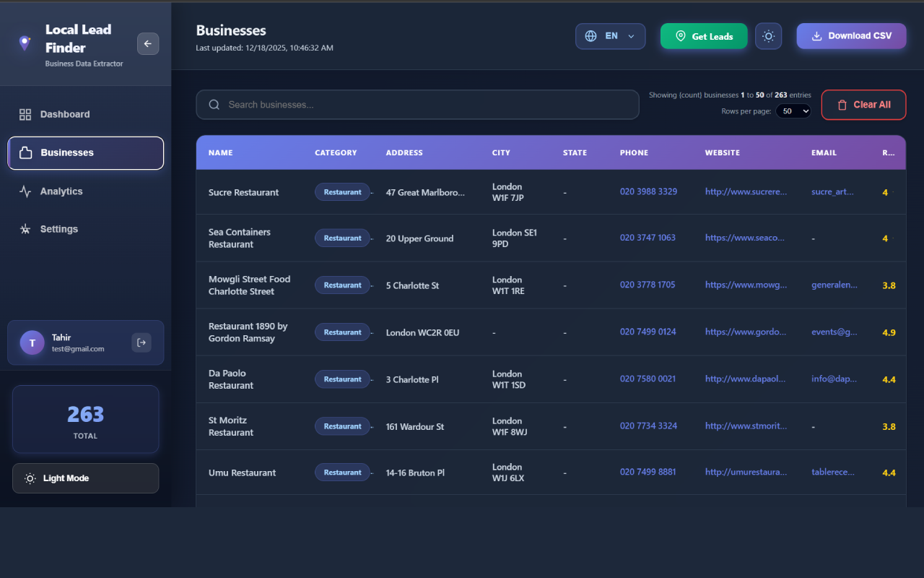This screenshot has height=578, width=924.
Task: Collapse sidebar with the back arrow button
Action: coord(148,44)
